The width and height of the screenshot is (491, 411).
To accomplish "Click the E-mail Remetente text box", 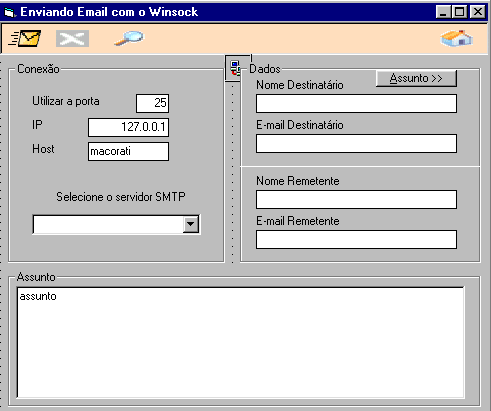I will [x=356, y=239].
